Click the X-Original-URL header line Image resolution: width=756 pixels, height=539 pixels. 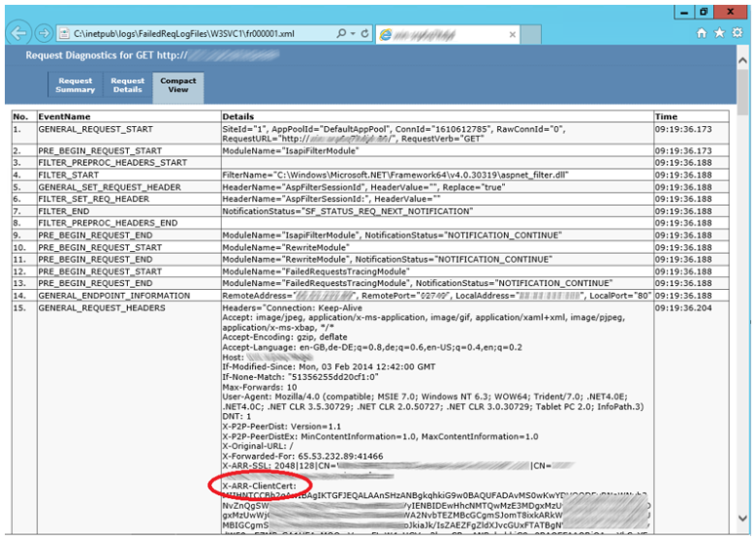click(258, 446)
